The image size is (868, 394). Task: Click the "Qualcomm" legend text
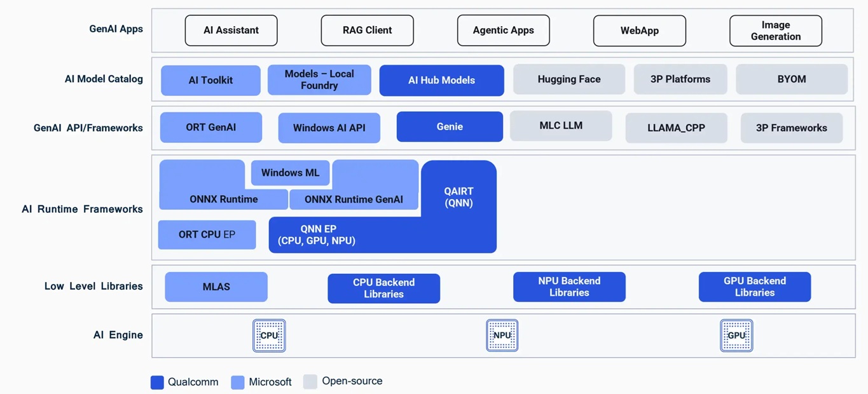pos(193,382)
